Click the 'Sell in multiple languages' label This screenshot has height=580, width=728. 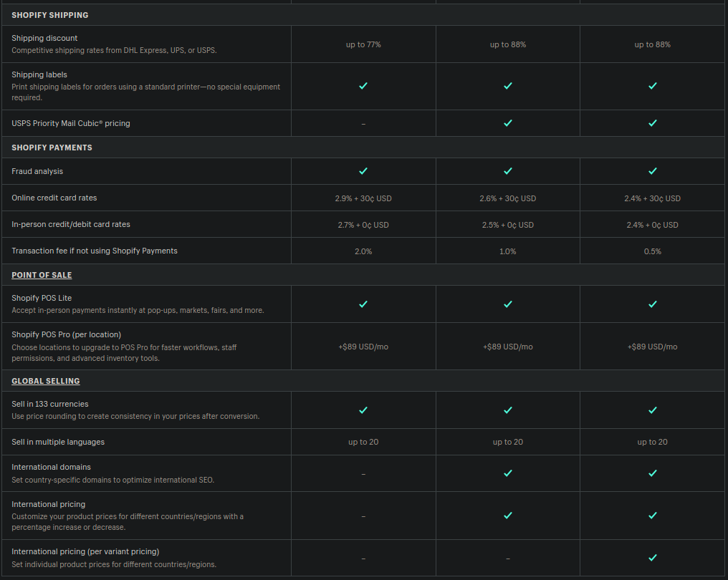pos(58,443)
